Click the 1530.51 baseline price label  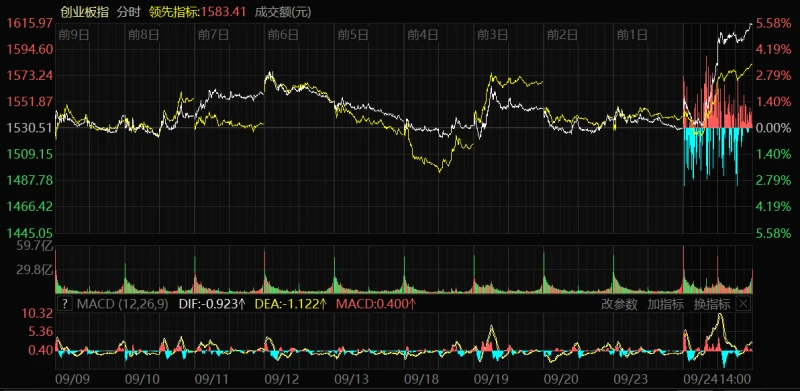tap(29, 128)
